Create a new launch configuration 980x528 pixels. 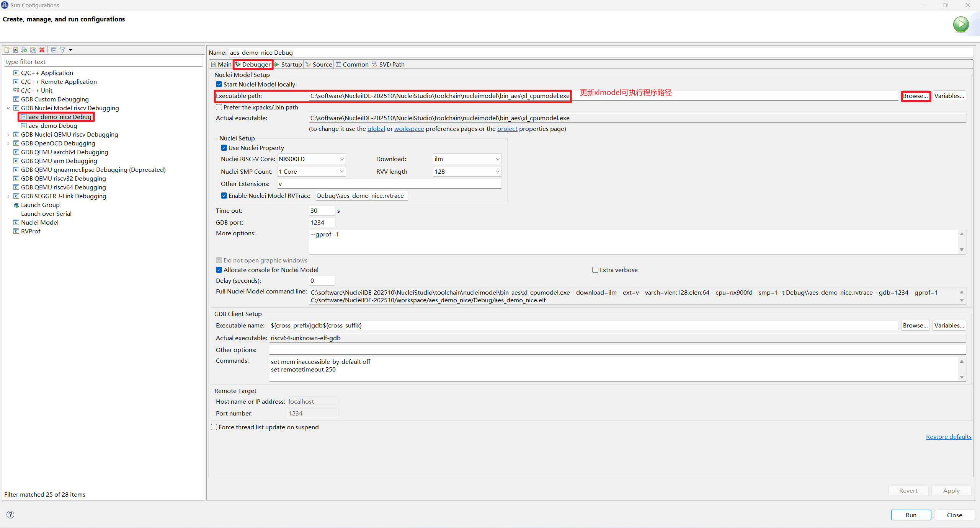point(7,50)
